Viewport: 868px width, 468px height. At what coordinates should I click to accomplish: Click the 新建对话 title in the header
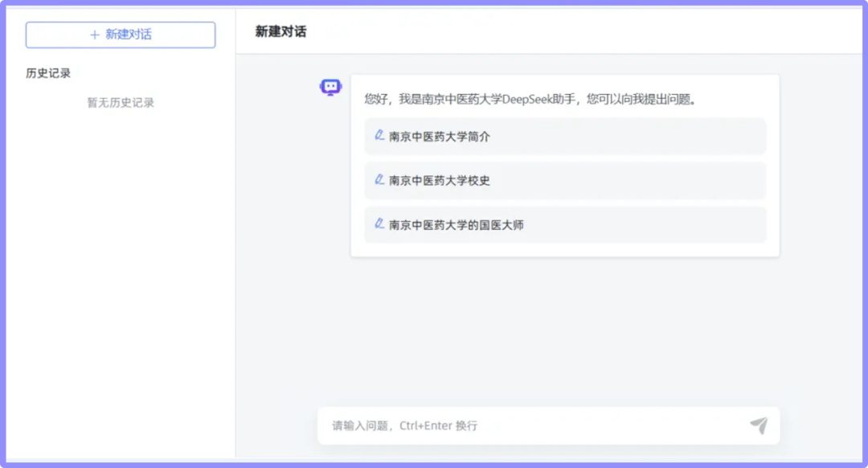280,32
